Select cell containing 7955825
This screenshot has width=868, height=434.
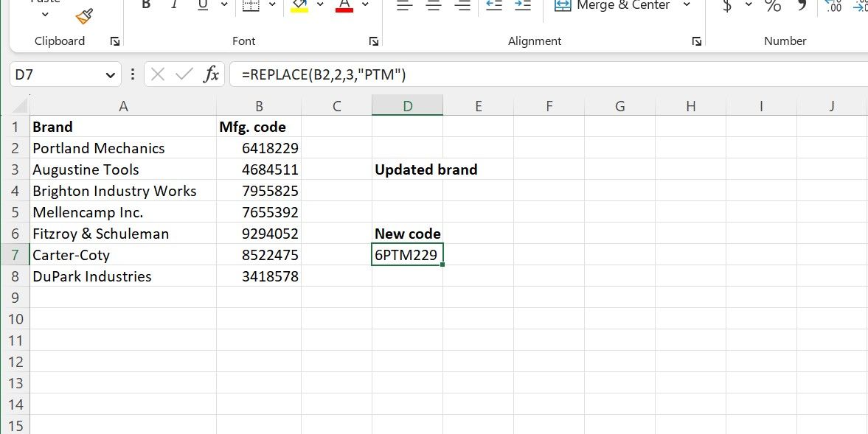259,191
